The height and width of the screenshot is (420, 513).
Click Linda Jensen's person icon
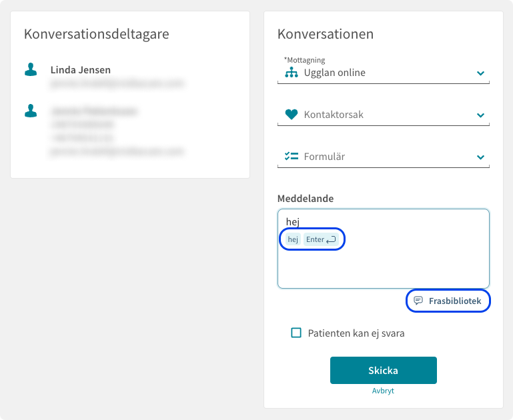[x=31, y=69]
